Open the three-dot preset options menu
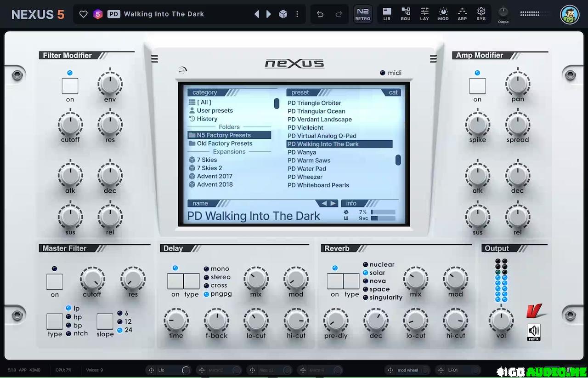This screenshot has height=378, width=588. tap(297, 14)
